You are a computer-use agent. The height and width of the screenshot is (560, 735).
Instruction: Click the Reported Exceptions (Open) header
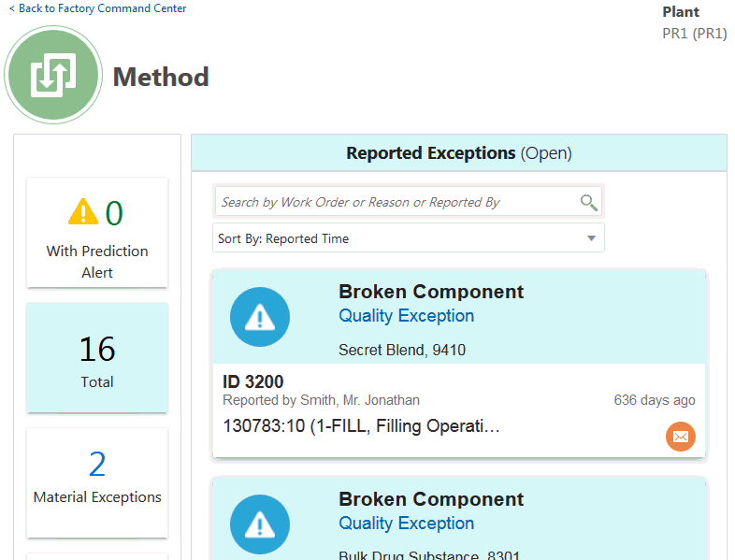pyautogui.click(x=459, y=153)
